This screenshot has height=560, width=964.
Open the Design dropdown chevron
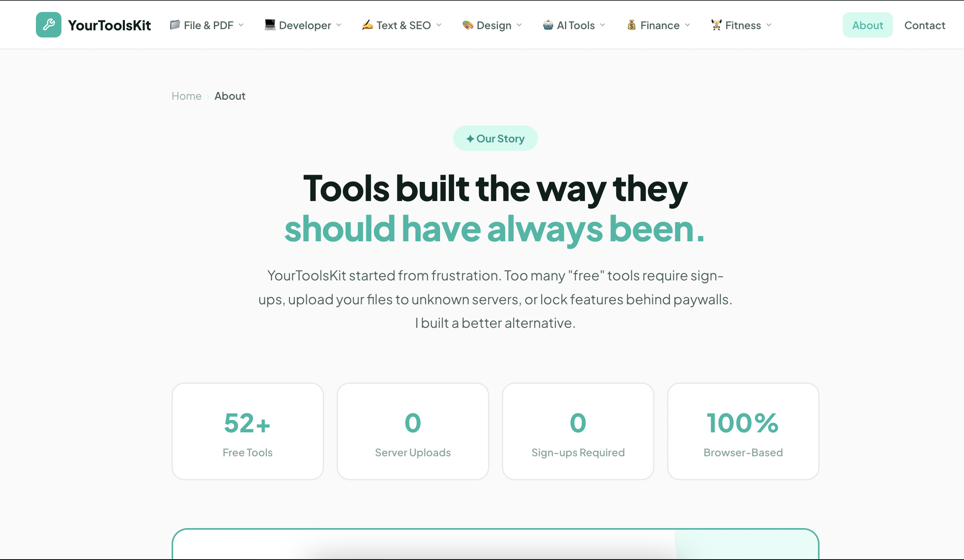[x=520, y=25]
